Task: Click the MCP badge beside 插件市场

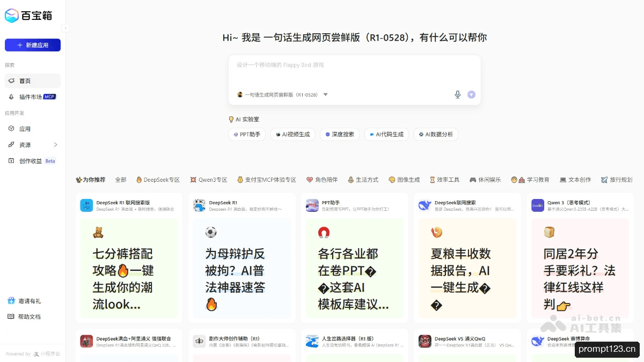Action: pyautogui.click(x=49, y=97)
